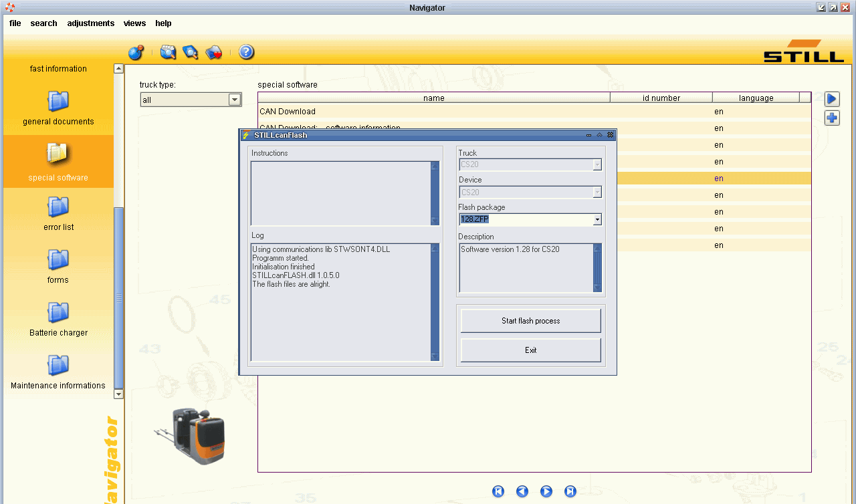Open the Batterie charger folder
856x504 pixels.
coord(58,313)
